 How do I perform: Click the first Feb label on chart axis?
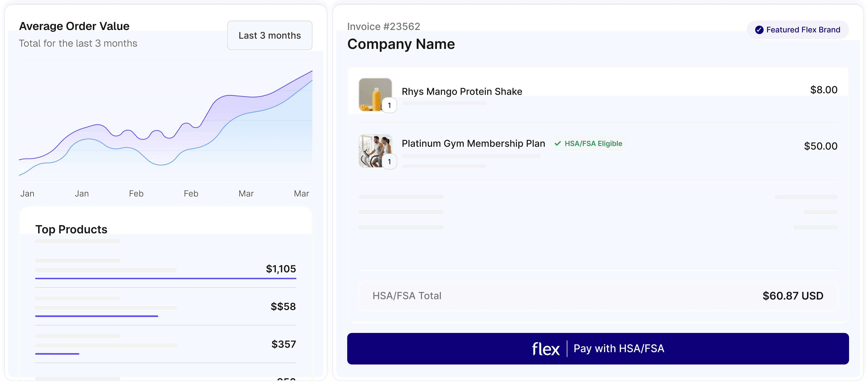click(x=136, y=194)
